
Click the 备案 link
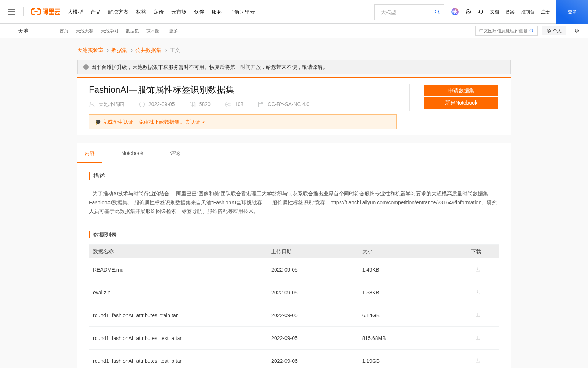click(510, 12)
